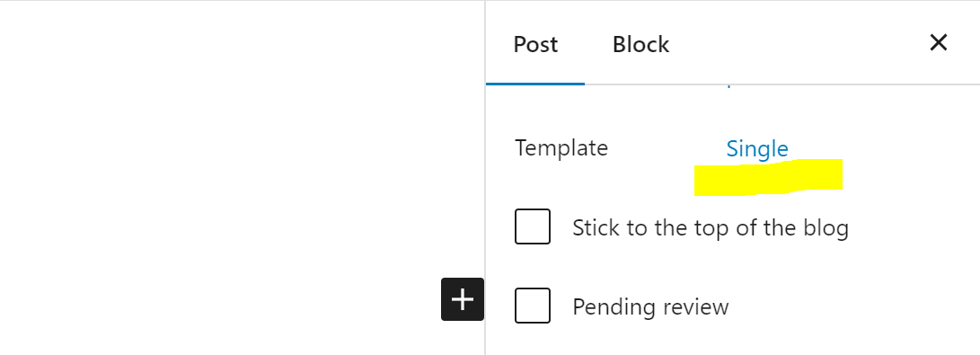Open the Single template link
The height and width of the screenshot is (355, 980).
click(757, 149)
